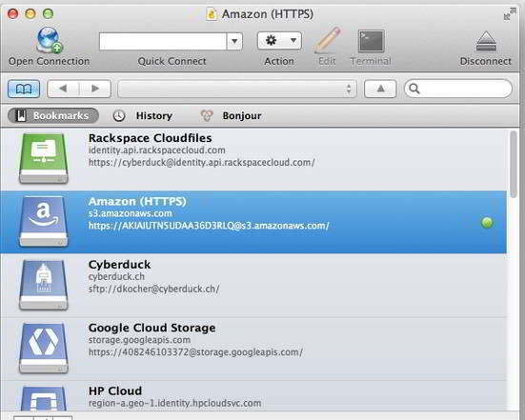Open the path selector popup
Image resolution: width=525 pixels, height=420 pixels.
pos(237,89)
